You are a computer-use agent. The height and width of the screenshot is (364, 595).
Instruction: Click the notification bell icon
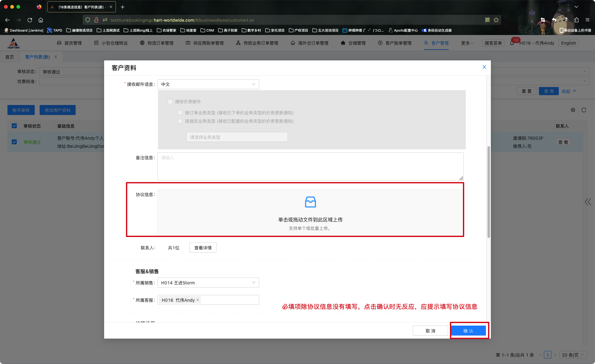coord(512,43)
